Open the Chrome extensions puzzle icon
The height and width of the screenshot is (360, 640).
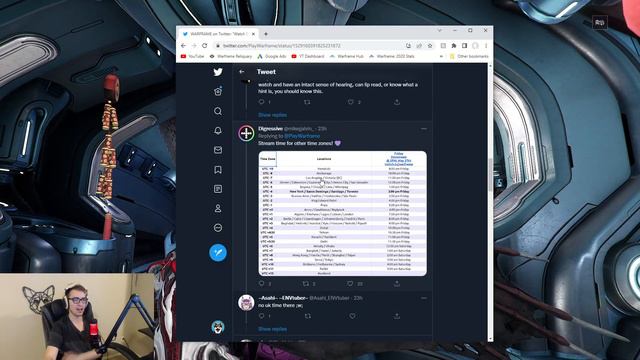(x=454, y=46)
